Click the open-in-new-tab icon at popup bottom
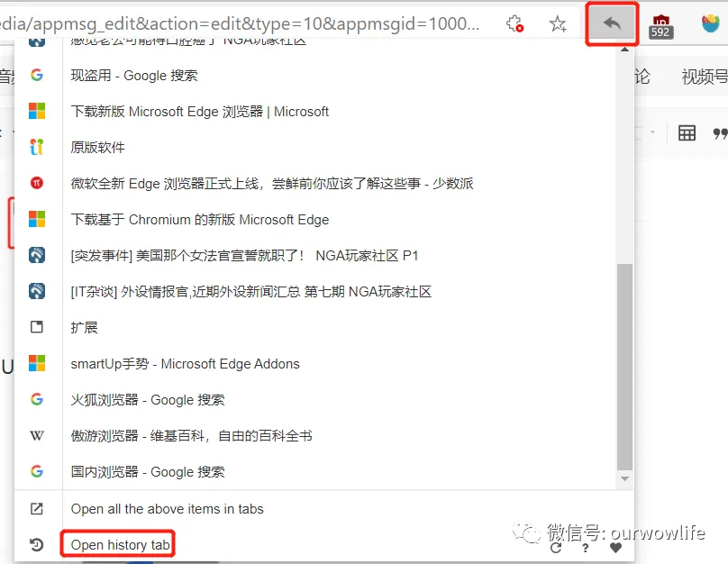 coord(37,509)
